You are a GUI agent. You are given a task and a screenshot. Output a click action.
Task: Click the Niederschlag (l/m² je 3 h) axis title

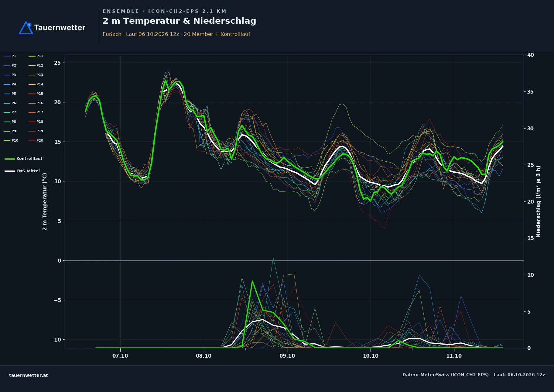click(x=538, y=201)
